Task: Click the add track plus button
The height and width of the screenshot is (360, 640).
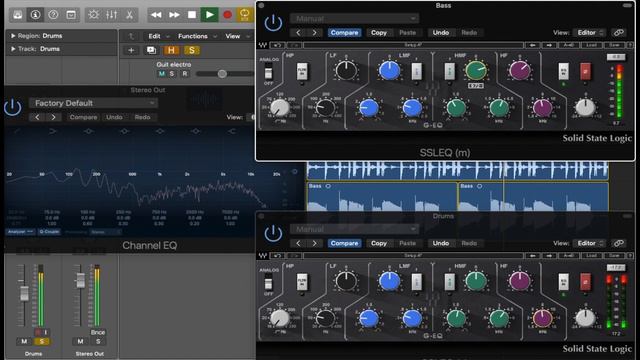Action: click(x=131, y=50)
